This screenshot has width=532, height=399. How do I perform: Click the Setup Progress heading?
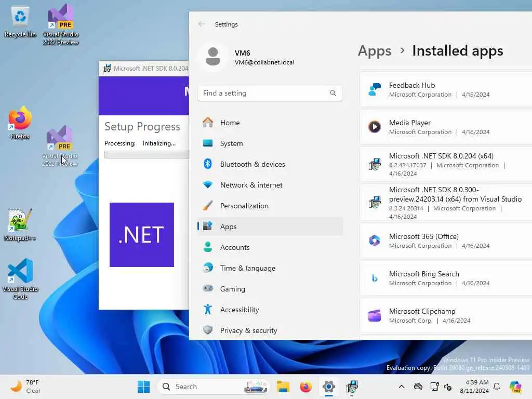point(142,127)
